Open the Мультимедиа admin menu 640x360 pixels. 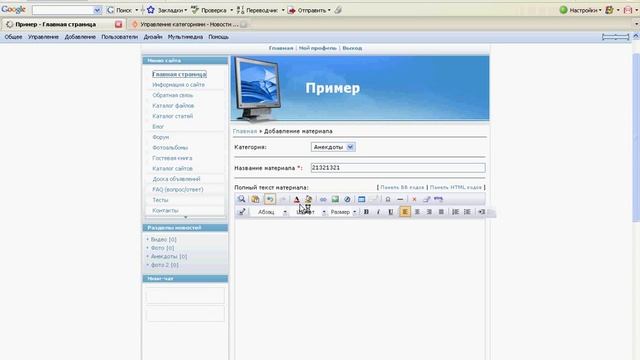[185, 37]
